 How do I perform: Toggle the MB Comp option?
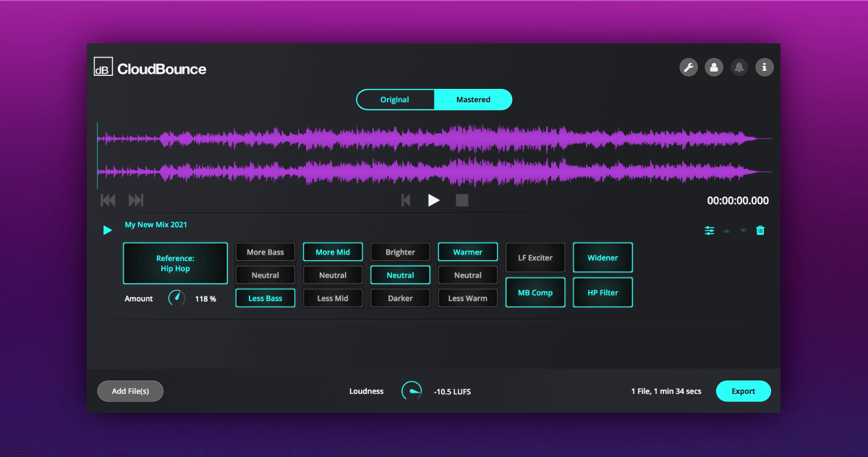[x=535, y=293]
